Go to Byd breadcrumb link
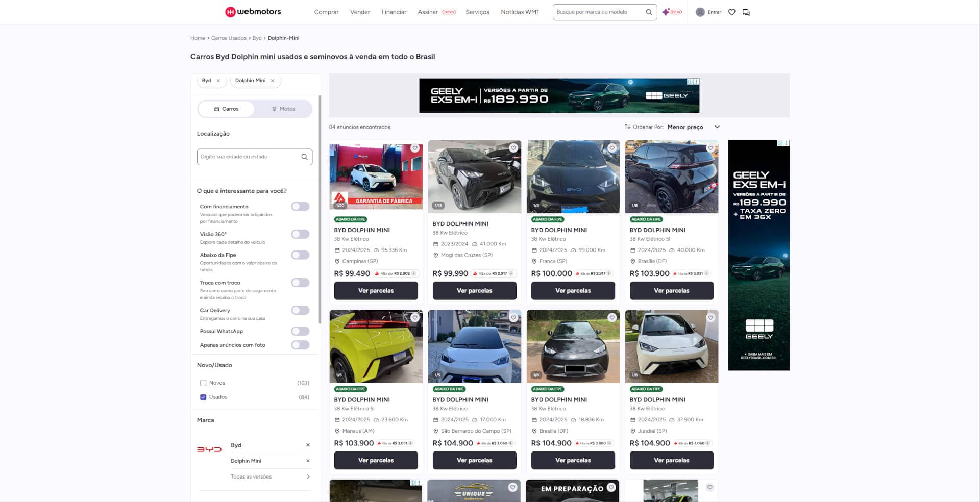This screenshot has height=502, width=980. (x=257, y=38)
